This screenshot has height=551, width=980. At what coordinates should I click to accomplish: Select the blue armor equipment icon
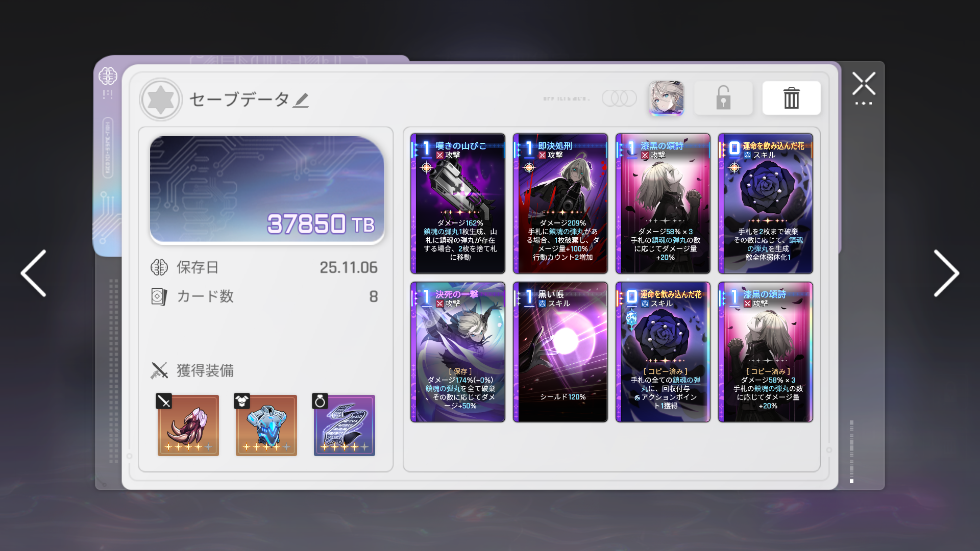266,425
